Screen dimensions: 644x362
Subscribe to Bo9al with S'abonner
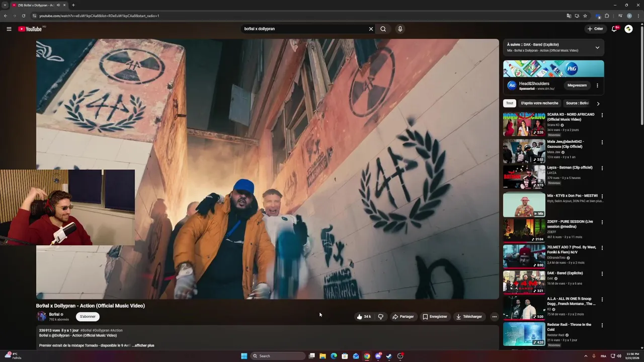[x=88, y=317]
